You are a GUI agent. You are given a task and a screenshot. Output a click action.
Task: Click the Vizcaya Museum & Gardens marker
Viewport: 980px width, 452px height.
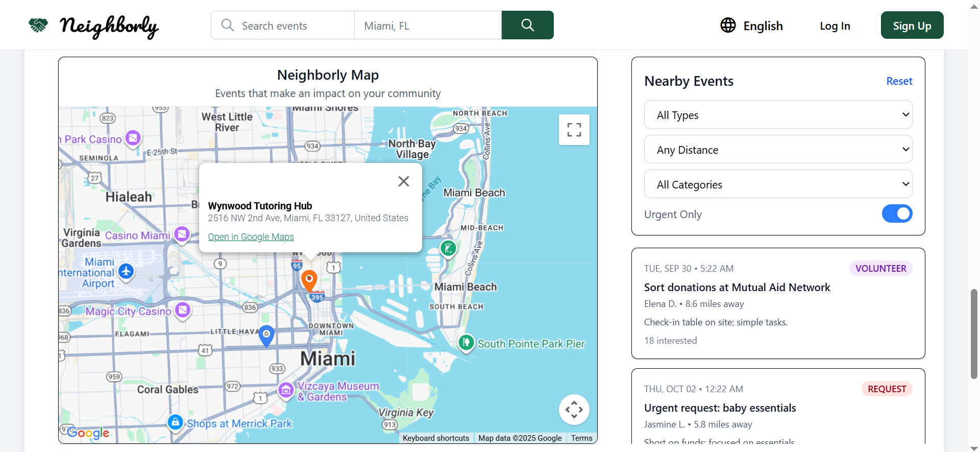click(286, 391)
